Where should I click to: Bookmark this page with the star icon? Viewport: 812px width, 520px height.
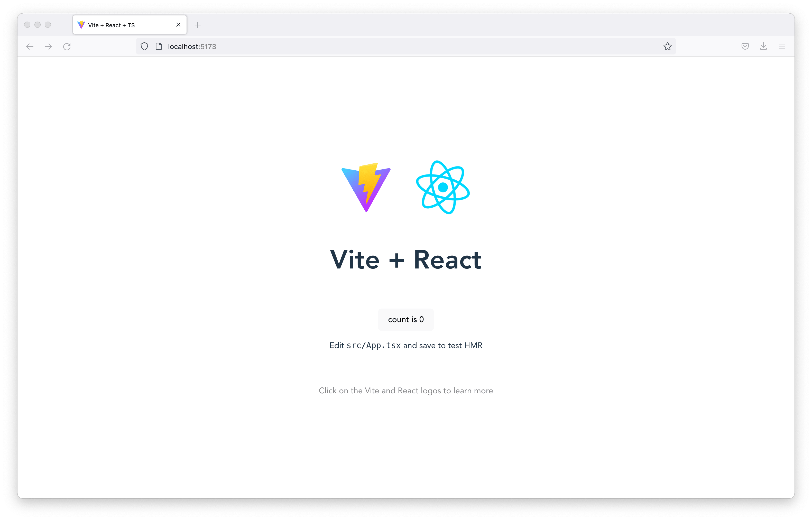[x=667, y=46]
